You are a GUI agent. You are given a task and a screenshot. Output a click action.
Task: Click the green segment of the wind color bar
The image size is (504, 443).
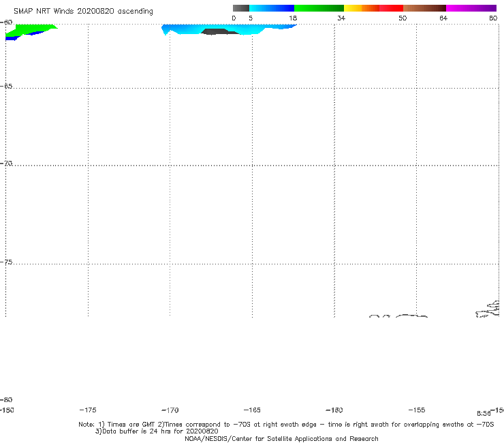tap(319, 8)
